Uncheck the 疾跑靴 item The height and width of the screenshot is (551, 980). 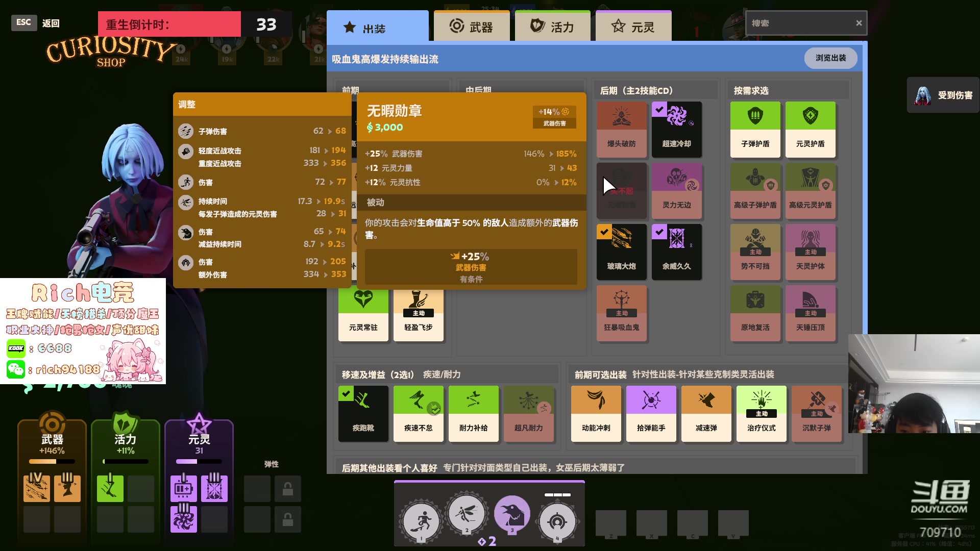(x=347, y=393)
